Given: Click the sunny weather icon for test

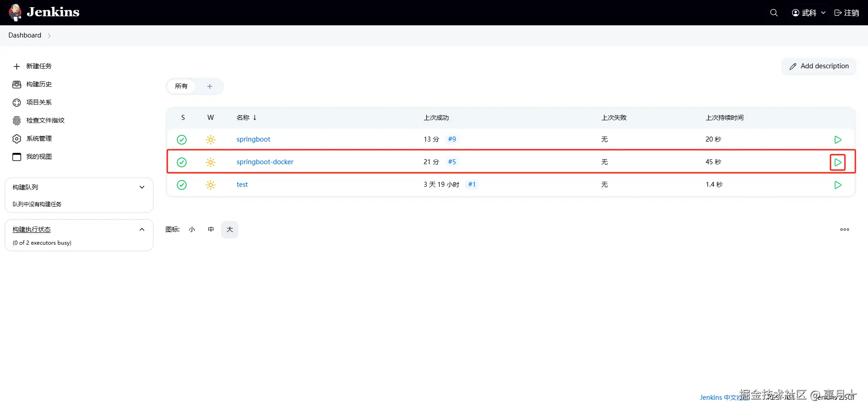Looking at the screenshot, I should tap(211, 185).
